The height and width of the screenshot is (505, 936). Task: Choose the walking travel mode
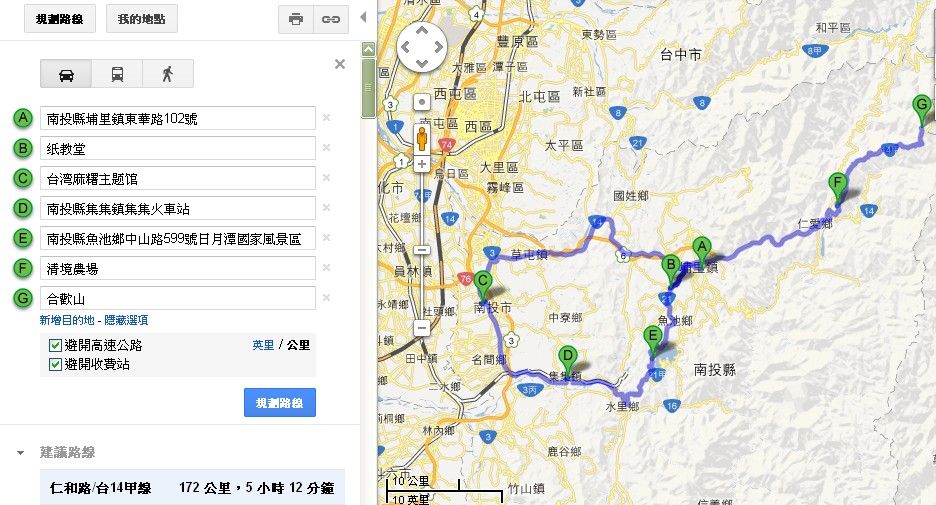point(168,74)
